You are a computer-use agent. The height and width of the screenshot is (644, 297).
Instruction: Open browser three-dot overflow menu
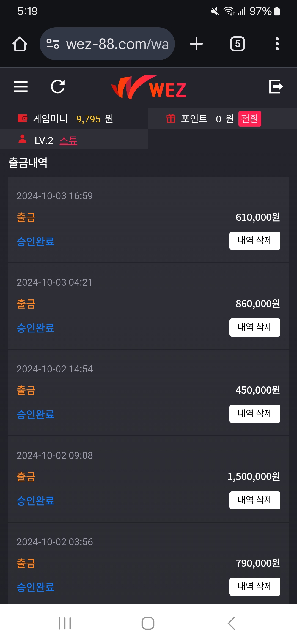pyautogui.click(x=277, y=44)
